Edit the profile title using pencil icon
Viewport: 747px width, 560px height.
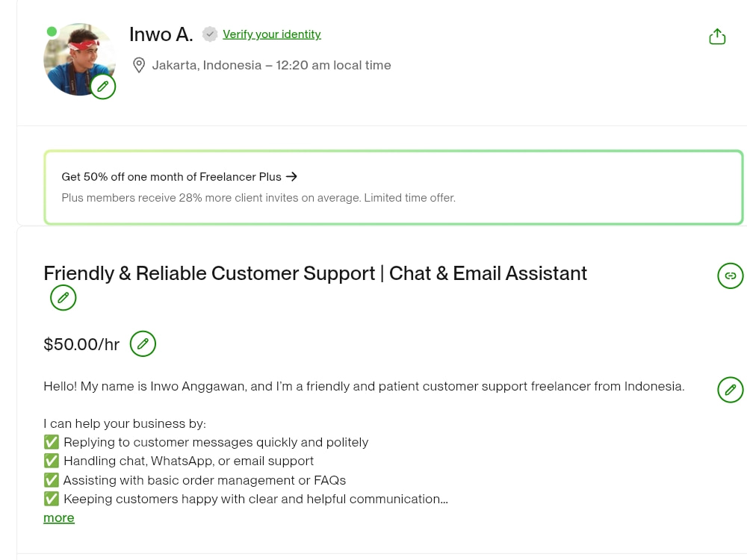coord(63,298)
